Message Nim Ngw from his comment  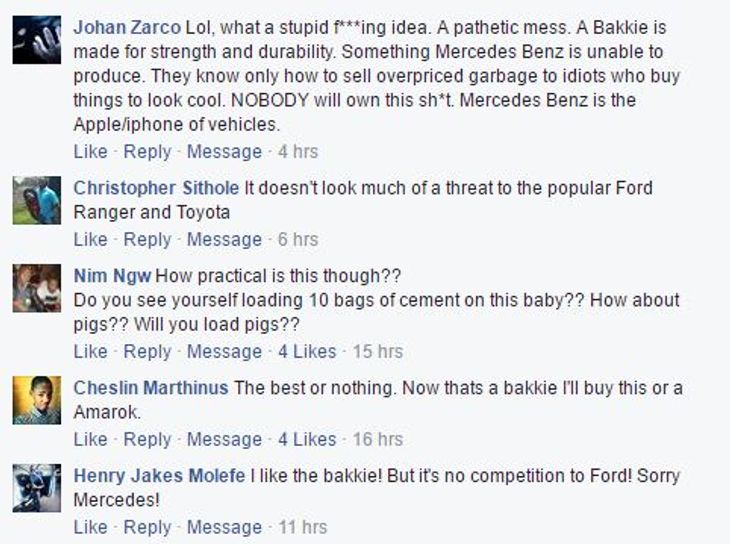(224, 352)
